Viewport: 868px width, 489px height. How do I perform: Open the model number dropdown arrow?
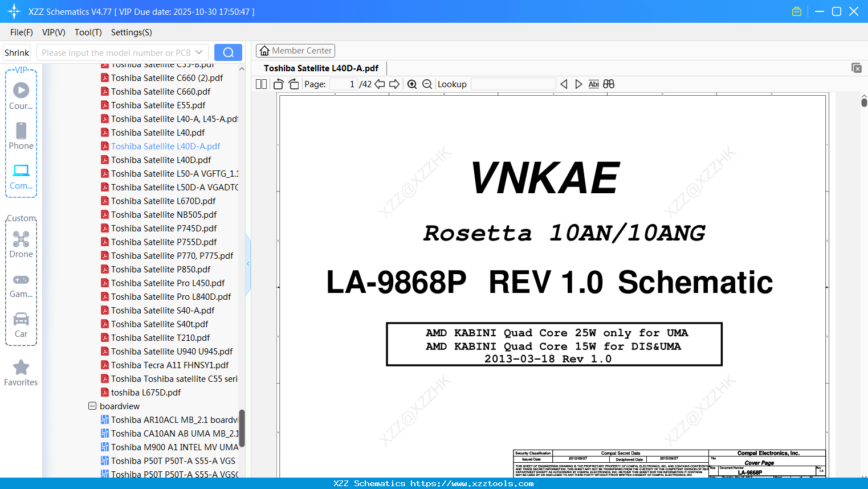(199, 52)
